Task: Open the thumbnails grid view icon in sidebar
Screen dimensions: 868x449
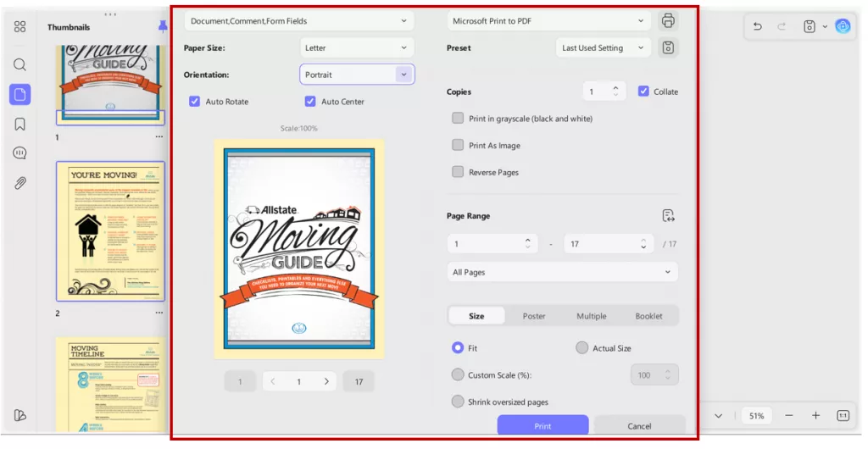Action: pos(20,26)
